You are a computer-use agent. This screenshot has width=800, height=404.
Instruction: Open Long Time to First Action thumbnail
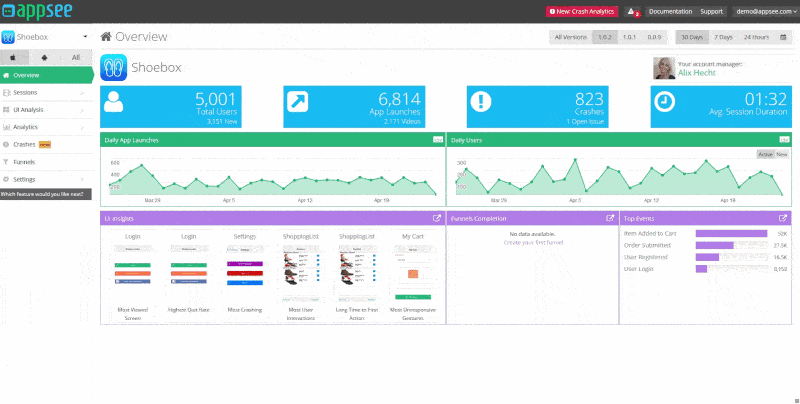357,273
